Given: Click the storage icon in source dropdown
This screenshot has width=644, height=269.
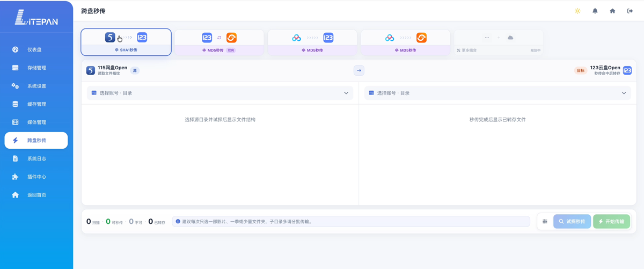Looking at the screenshot, I should pyautogui.click(x=94, y=93).
